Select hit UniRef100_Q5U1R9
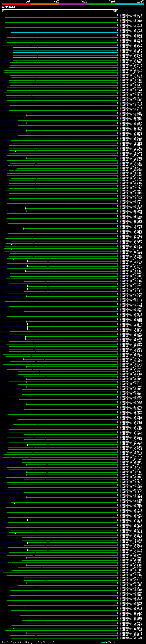The image size is (146, 644). pyautogui.click(x=131, y=93)
